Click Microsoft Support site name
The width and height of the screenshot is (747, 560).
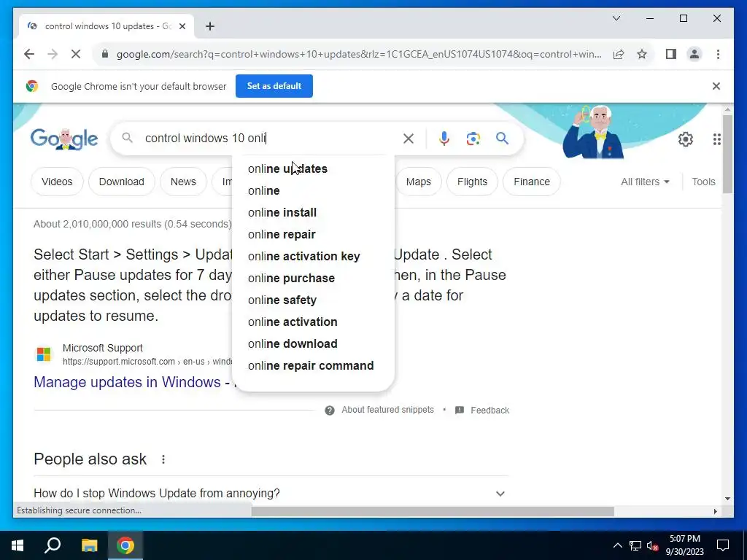point(102,348)
